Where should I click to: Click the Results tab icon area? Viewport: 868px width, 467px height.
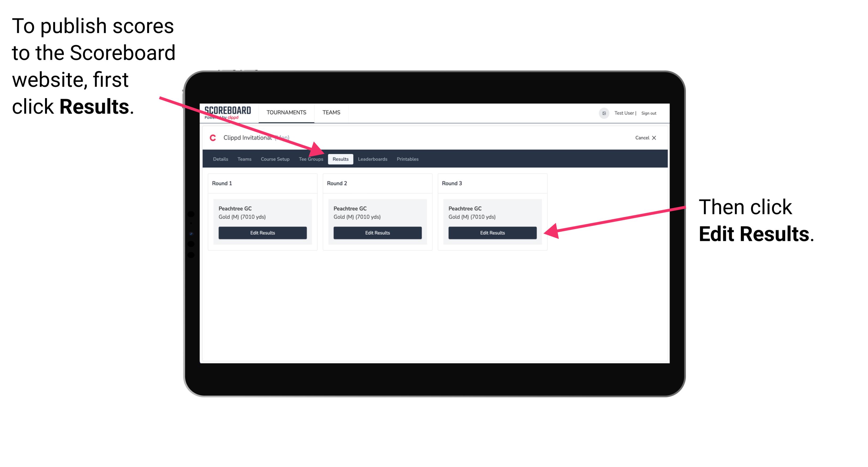340,159
